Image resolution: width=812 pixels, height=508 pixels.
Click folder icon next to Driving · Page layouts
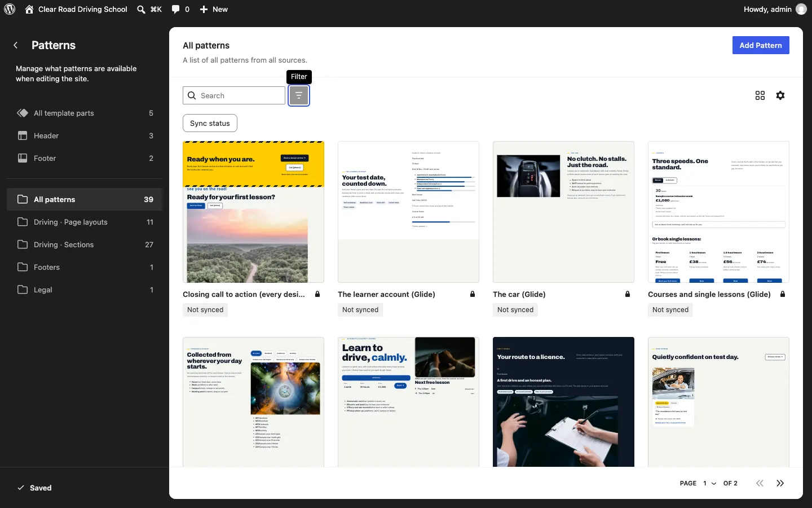23,222
